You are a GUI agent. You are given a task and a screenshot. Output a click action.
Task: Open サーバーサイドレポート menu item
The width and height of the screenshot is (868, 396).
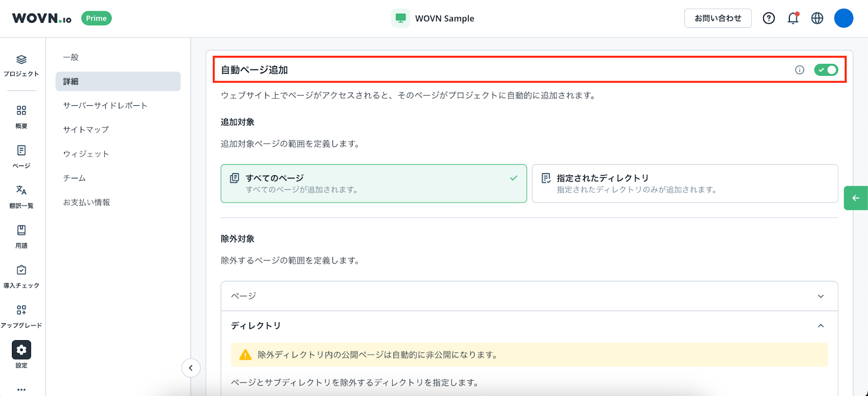point(105,106)
